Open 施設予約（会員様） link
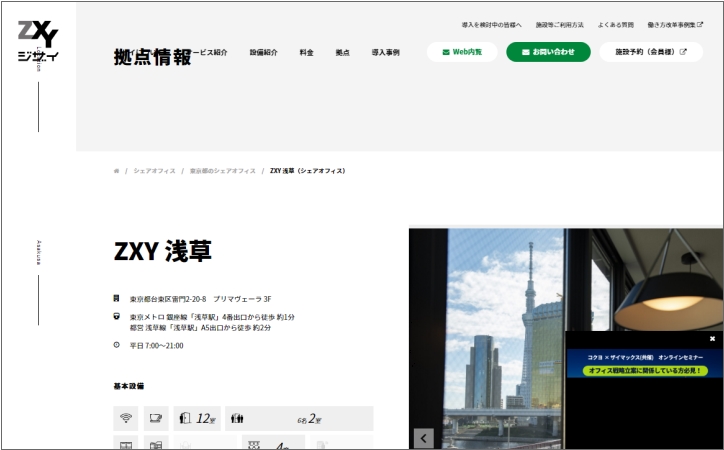This screenshot has height=450, width=724. (x=651, y=52)
